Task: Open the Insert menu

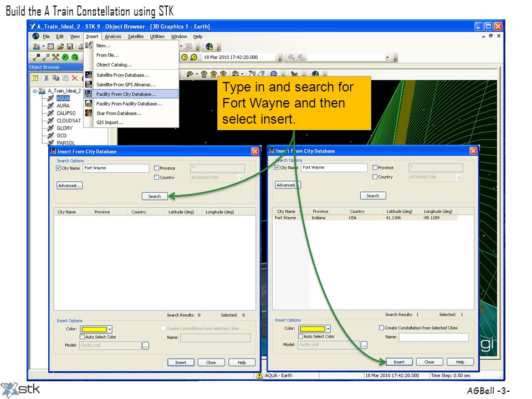Action: (x=92, y=37)
